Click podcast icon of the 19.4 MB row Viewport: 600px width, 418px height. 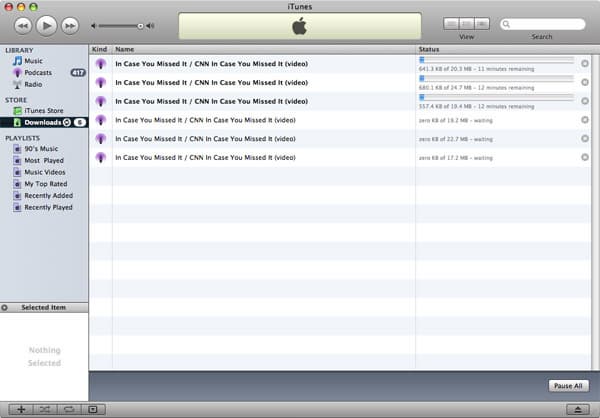101,101
